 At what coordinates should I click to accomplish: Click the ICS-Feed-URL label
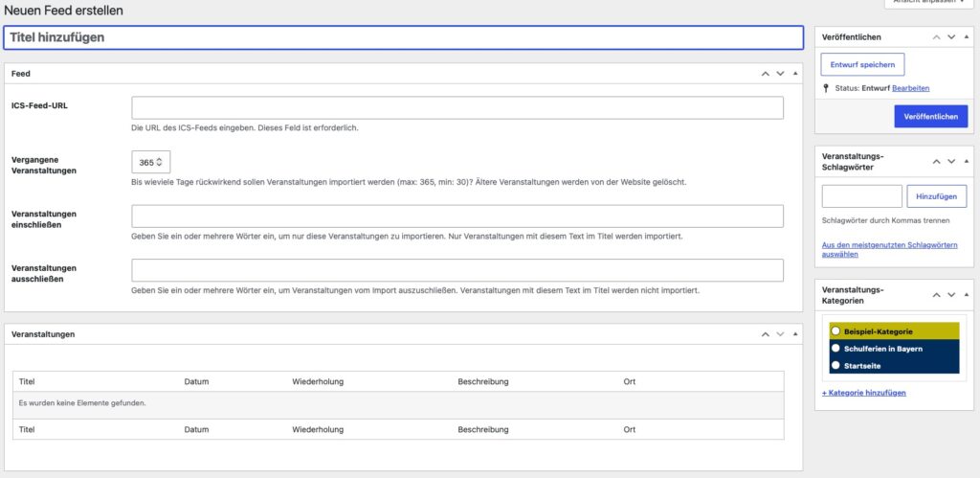[39, 105]
